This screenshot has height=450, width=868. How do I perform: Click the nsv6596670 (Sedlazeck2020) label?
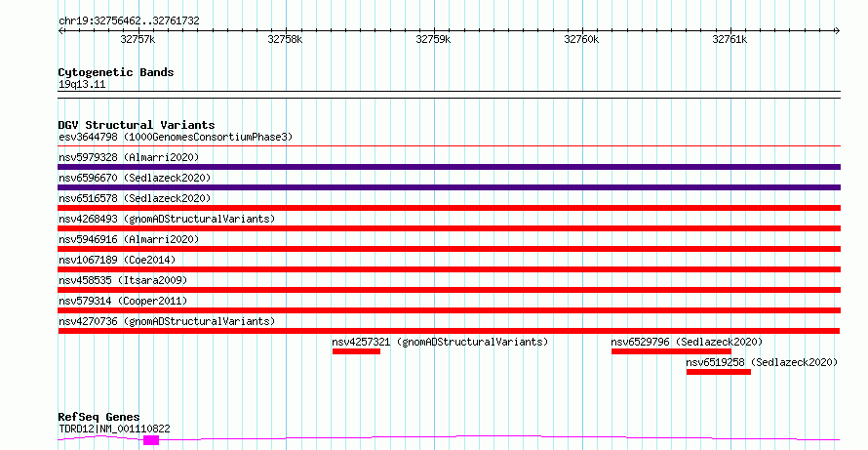[x=135, y=178]
